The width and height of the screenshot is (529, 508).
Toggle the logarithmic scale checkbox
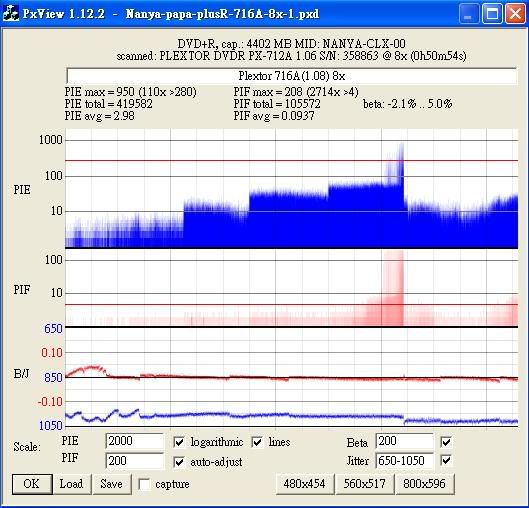tap(179, 442)
